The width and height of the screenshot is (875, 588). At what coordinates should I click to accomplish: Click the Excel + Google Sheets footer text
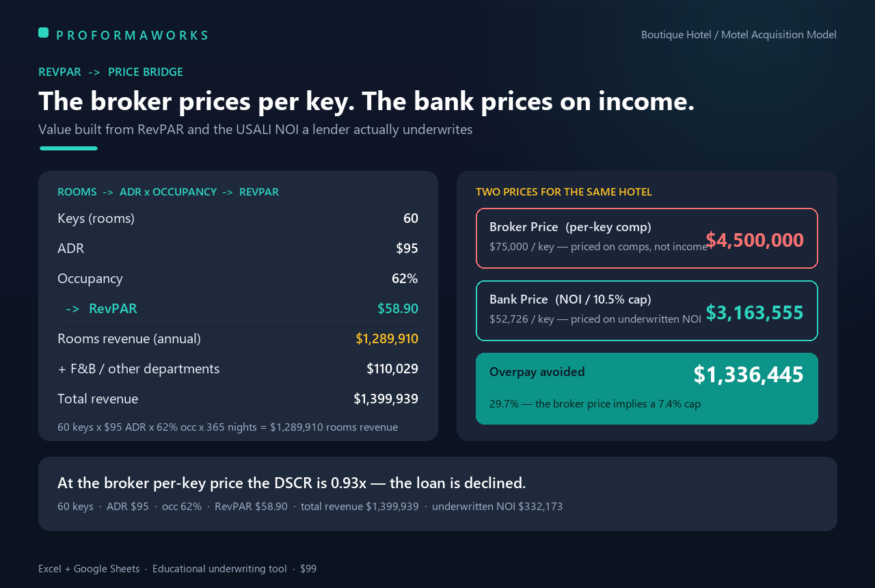click(89, 569)
